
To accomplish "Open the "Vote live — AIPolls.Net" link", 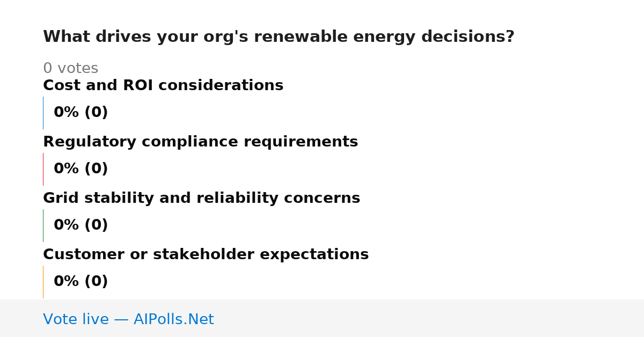I will point(128,319).
